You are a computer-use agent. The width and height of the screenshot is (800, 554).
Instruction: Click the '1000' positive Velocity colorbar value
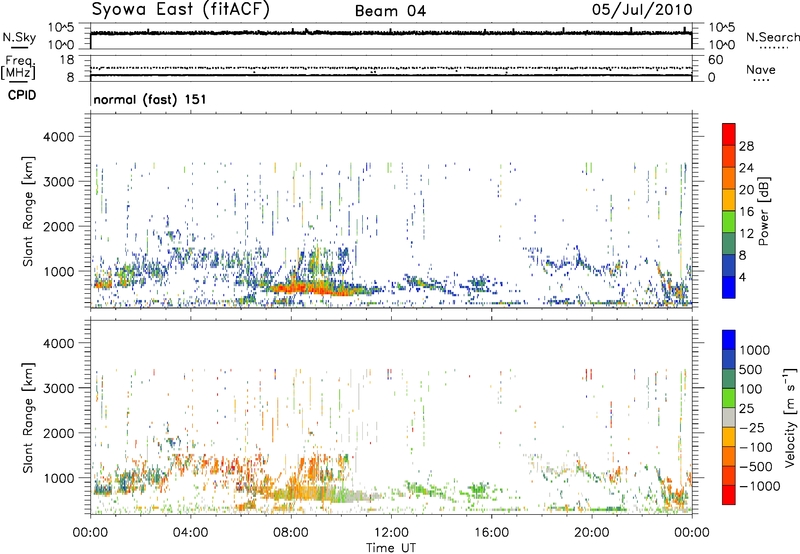[x=755, y=350]
